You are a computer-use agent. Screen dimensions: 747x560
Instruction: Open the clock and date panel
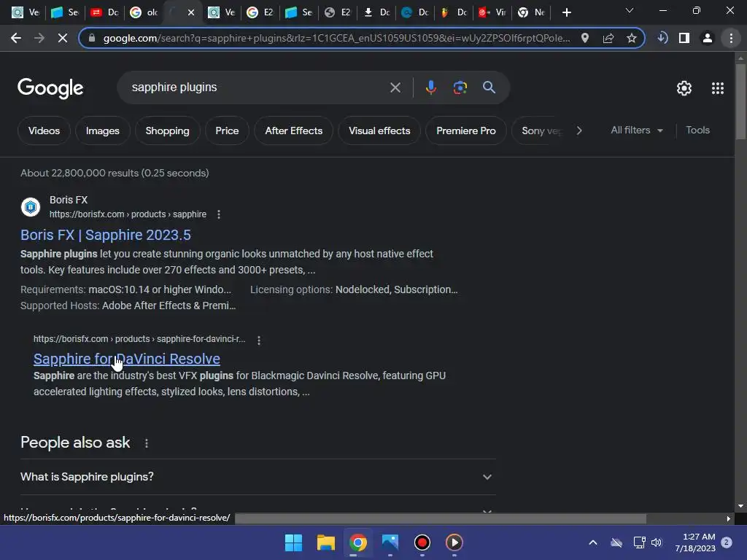click(695, 542)
